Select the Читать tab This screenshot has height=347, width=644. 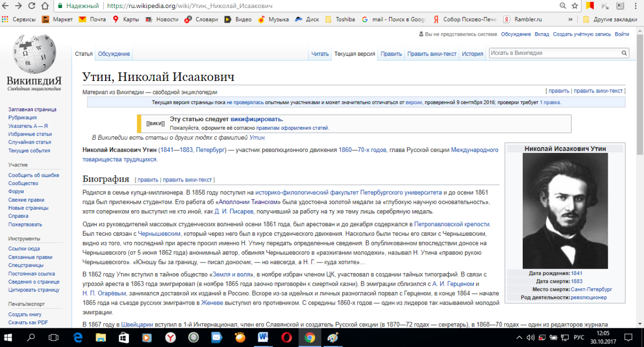coord(320,54)
